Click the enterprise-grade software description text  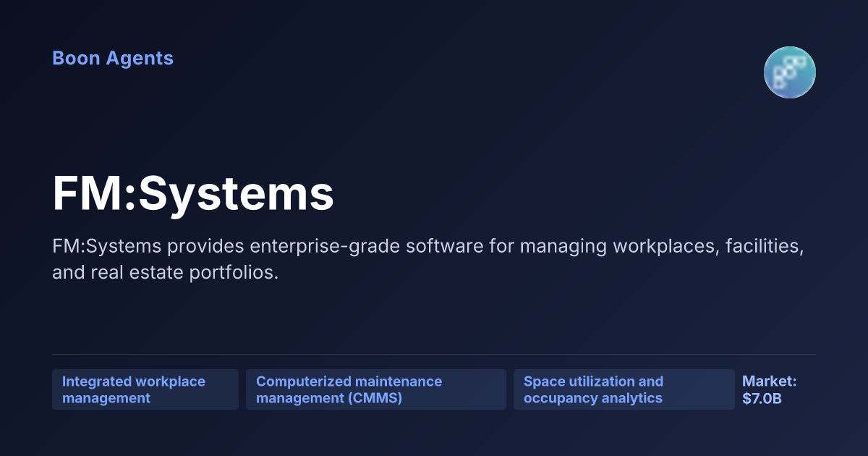[x=428, y=259]
